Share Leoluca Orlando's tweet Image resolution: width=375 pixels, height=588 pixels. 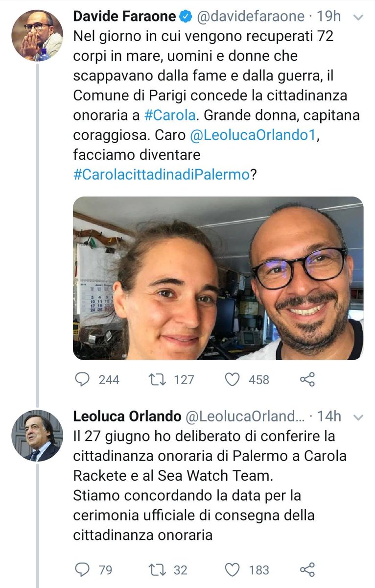point(307,570)
